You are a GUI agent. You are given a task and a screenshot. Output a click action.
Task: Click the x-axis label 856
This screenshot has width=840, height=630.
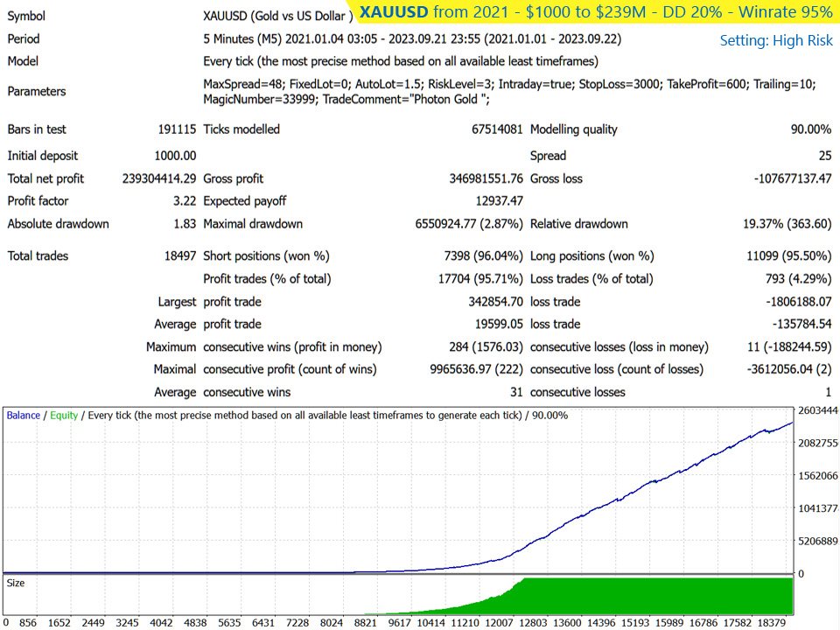pos(28,622)
